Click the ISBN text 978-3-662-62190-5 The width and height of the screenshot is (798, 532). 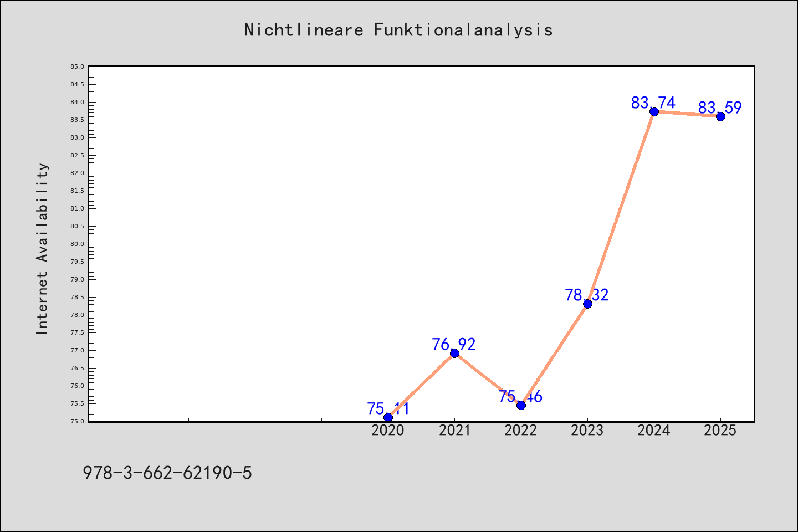point(167,473)
